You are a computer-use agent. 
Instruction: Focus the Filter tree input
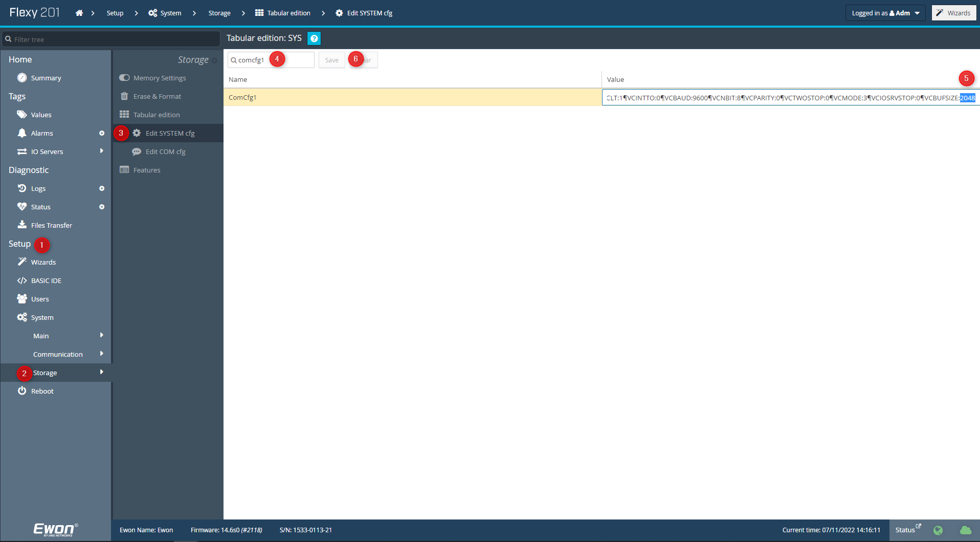(111, 39)
